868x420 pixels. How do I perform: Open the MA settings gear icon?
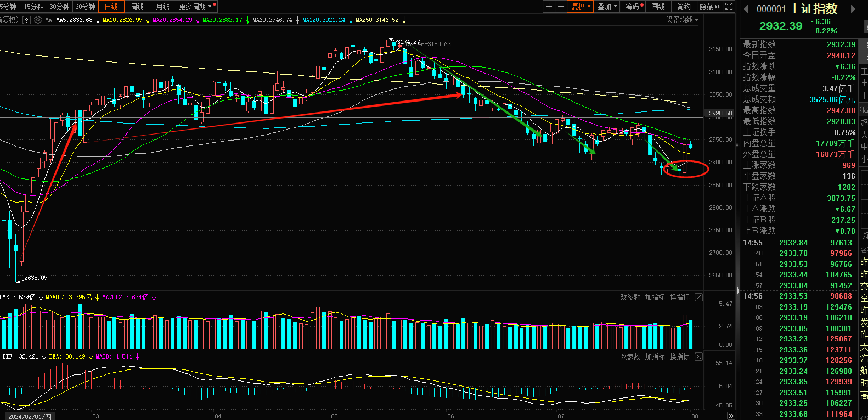coord(38,20)
